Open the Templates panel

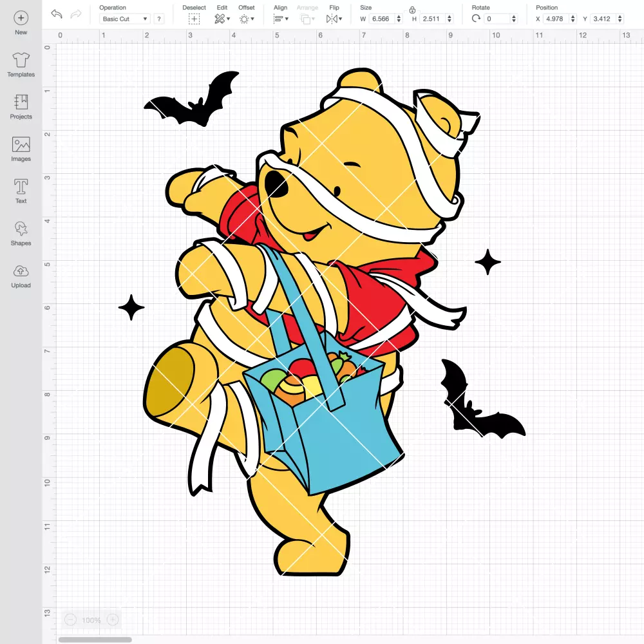coord(21,65)
